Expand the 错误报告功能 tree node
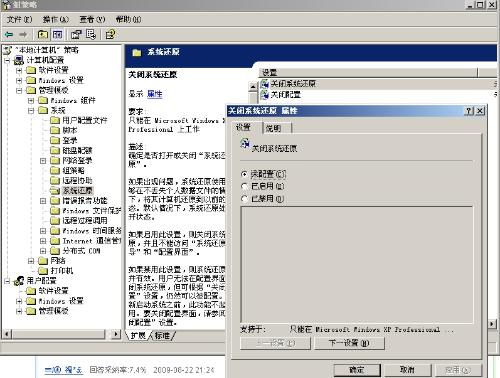The width and height of the screenshot is (500, 378). click(43, 201)
